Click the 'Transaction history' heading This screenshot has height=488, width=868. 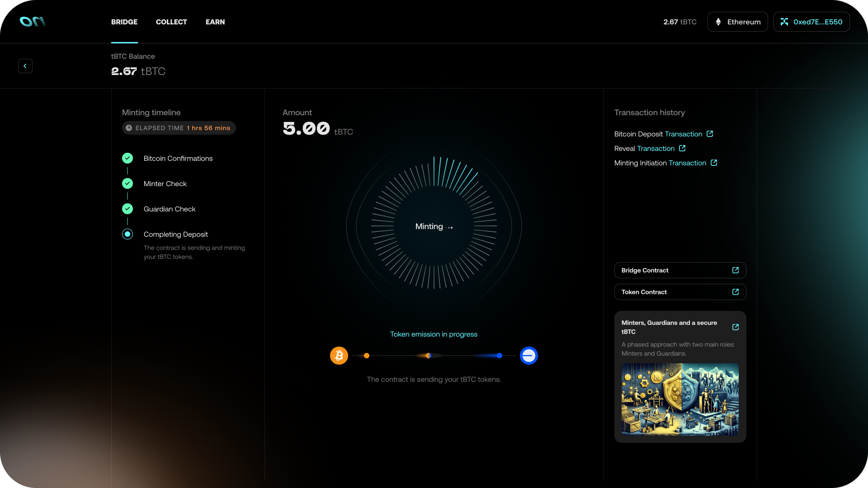(649, 113)
